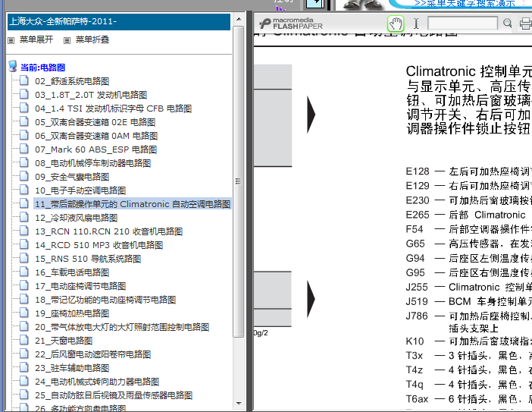Open 24_电动机械式转向助力器电路图

pos(97,382)
